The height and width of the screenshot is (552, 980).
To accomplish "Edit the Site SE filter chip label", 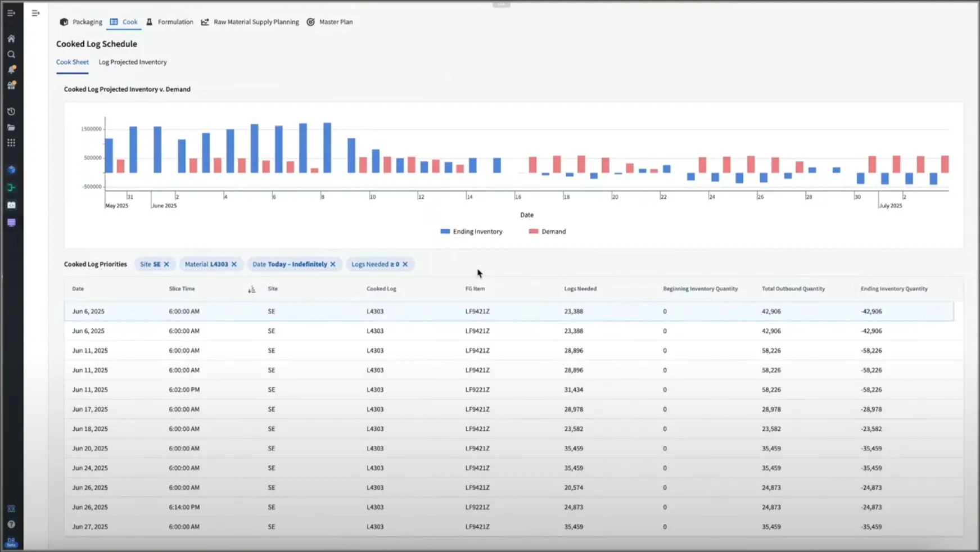I will (150, 264).
